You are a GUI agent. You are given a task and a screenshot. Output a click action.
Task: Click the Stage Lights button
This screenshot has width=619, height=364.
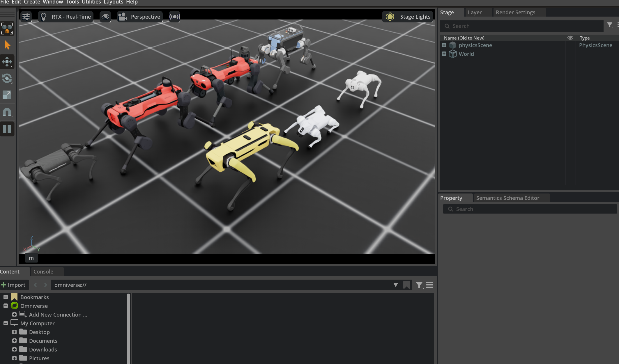[x=408, y=17]
